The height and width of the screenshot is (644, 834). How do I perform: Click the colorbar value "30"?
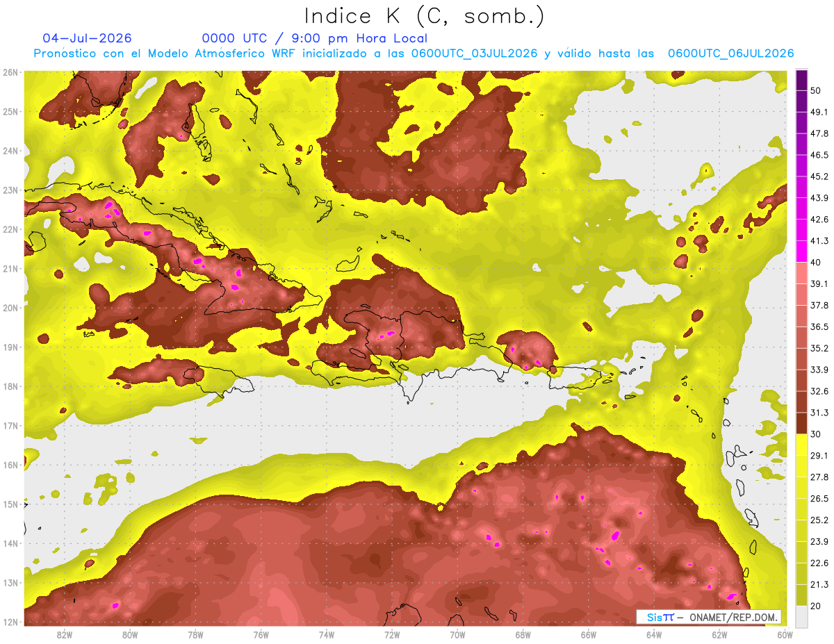(815, 434)
